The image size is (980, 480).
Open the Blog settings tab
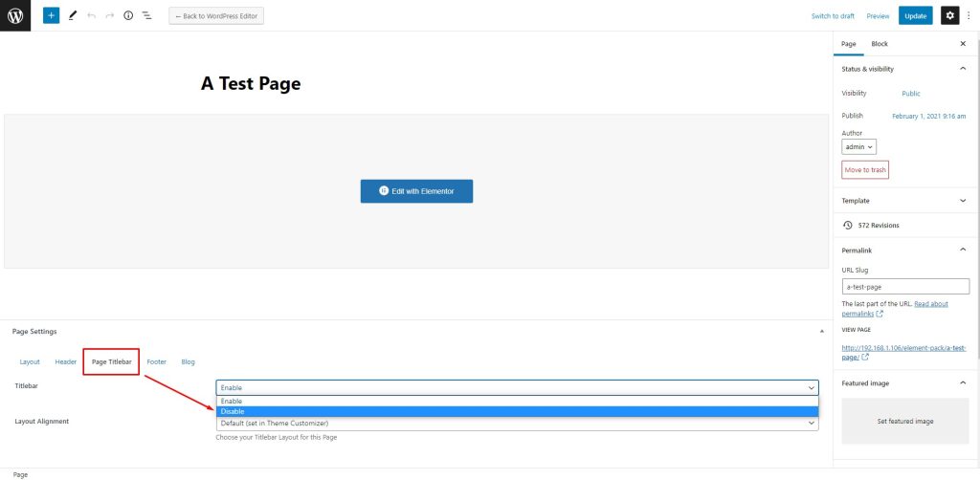[x=189, y=362]
